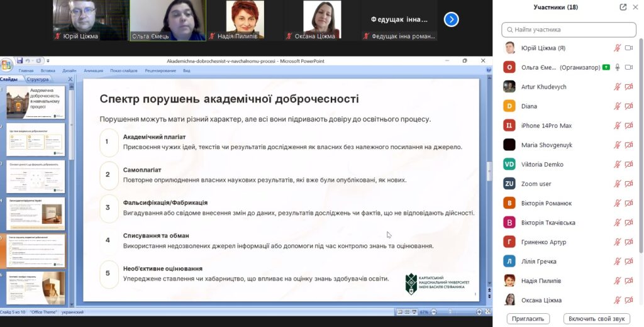The image size is (644, 327).
Task: Click Юрій Ціжма's camera icon in list
Action: (x=629, y=48)
